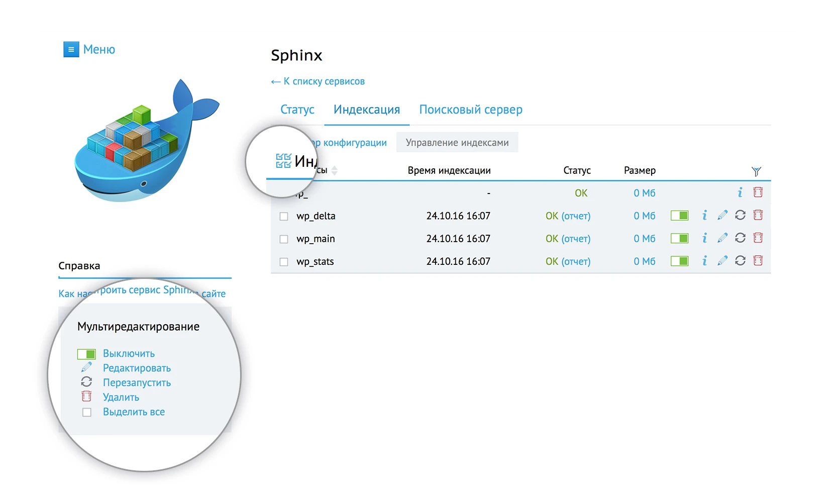Screen dimensions: 835x504
Task: Open the Поисковый сервер tab
Action: tap(470, 110)
